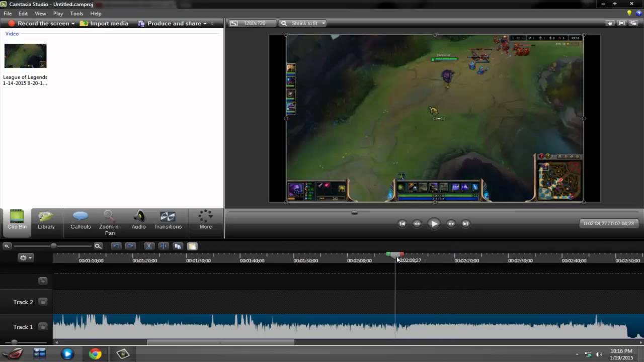Redo timeline action
The width and height of the screenshot is (644, 362).
pyautogui.click(x=130, y=246)
